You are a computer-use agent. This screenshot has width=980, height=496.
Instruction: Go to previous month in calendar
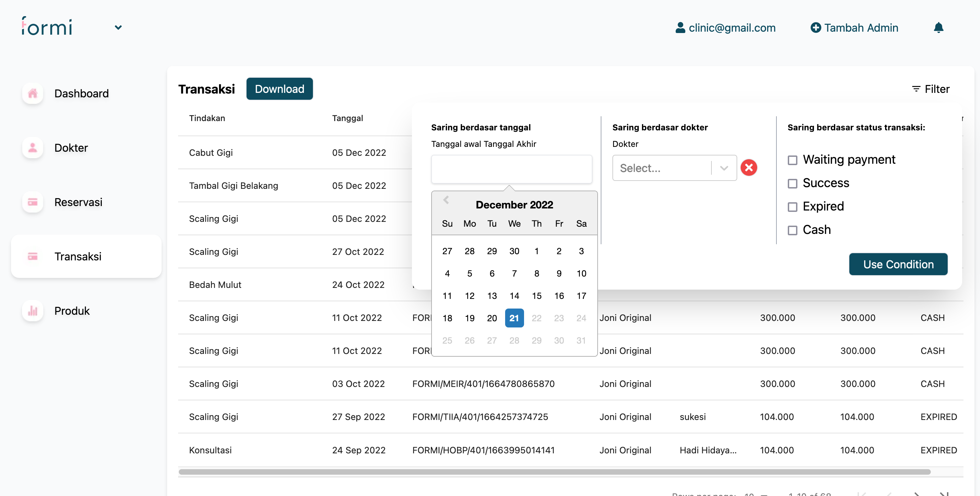(446, 200)
